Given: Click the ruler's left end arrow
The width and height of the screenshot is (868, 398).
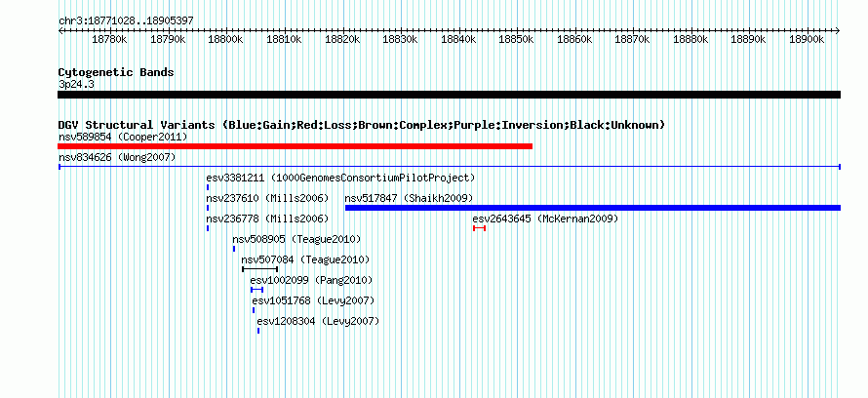Looking at the screenshot, I should (x=60, y=31).
